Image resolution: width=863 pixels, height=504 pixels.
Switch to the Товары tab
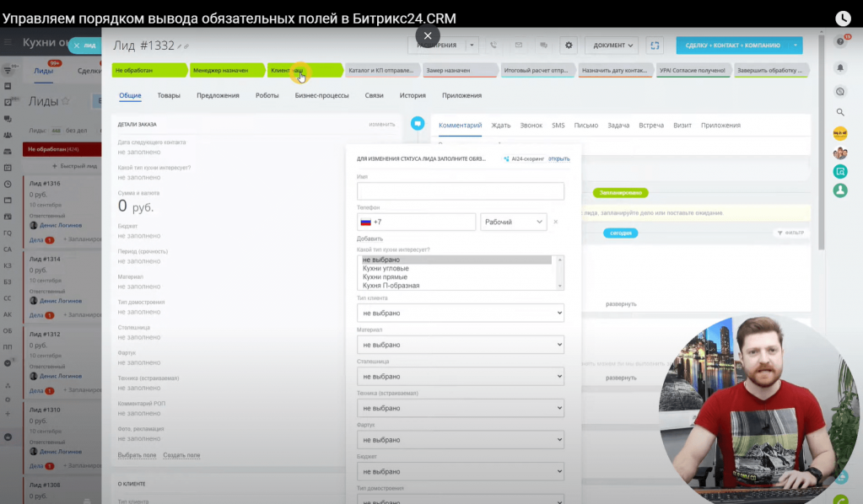pos(169,95)
